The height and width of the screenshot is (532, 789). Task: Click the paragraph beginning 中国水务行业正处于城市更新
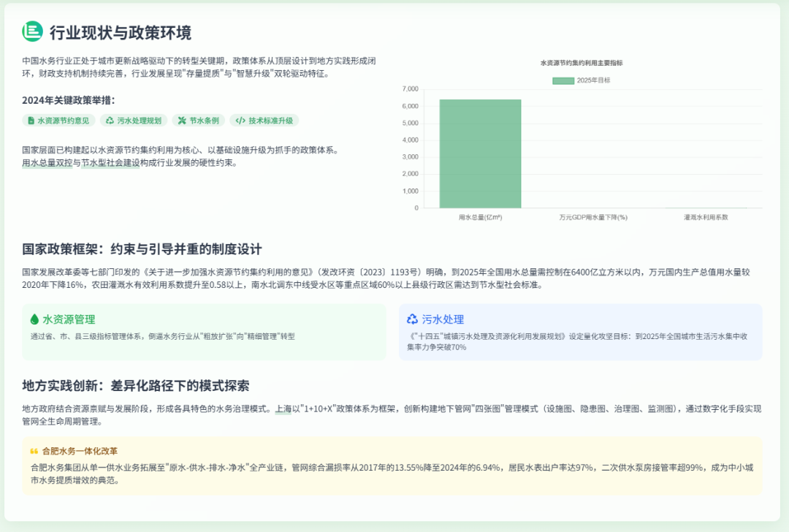tap(199, 67)
